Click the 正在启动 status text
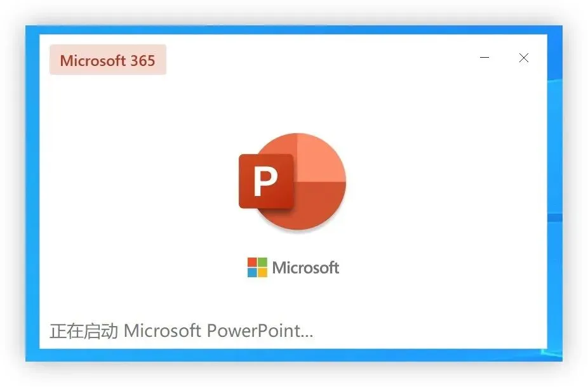Image resolution: width=588 pixels, height=387 pixels. coord(84,331)
